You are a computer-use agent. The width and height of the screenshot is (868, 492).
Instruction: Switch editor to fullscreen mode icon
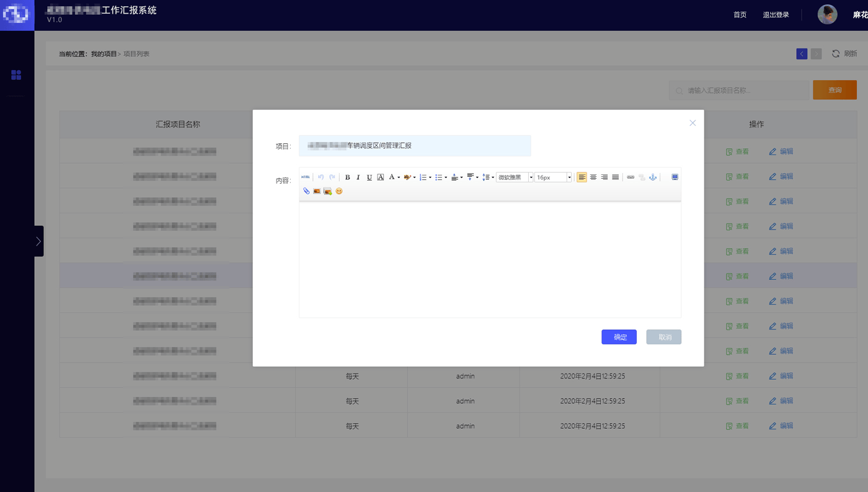pos(675,177)
